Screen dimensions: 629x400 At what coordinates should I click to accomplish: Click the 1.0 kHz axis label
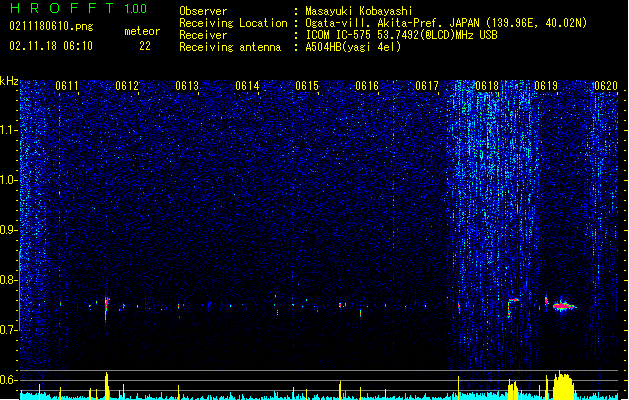point(8,180)
